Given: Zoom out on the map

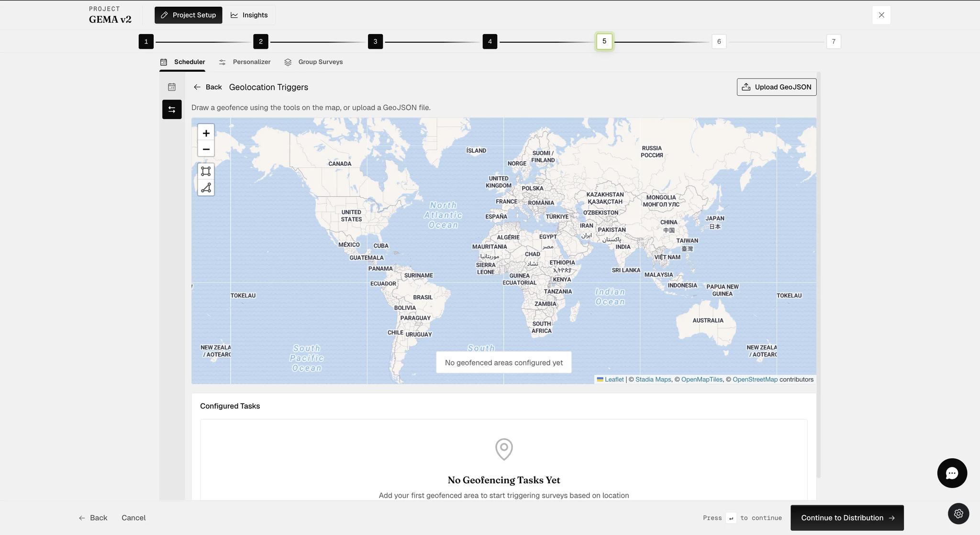Looking at the screenshot, I should pos(206,149).
